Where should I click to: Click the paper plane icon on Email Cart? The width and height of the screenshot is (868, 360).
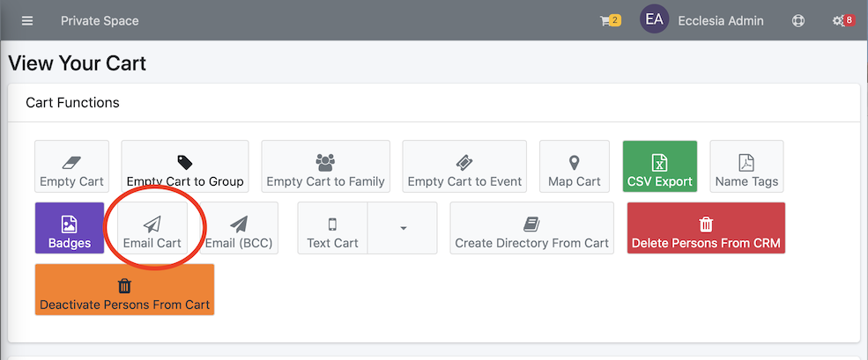152,224
